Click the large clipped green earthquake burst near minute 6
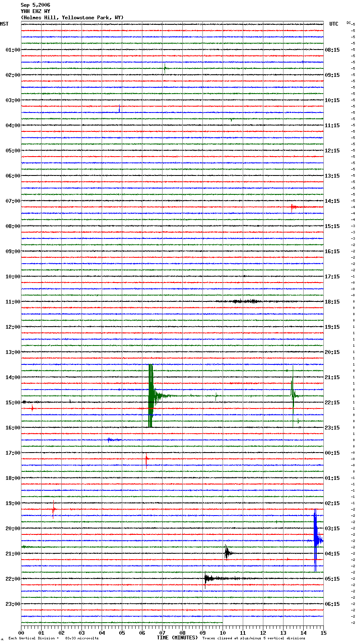This screenshot has width=357, height=644. point(151,396)
